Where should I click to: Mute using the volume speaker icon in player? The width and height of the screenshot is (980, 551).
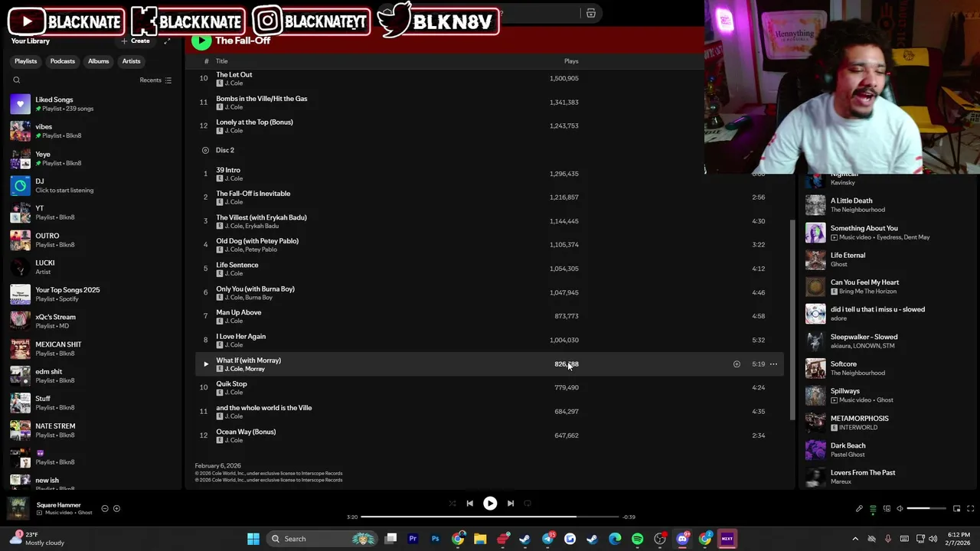pyautogui.click(x=900, y=508)
